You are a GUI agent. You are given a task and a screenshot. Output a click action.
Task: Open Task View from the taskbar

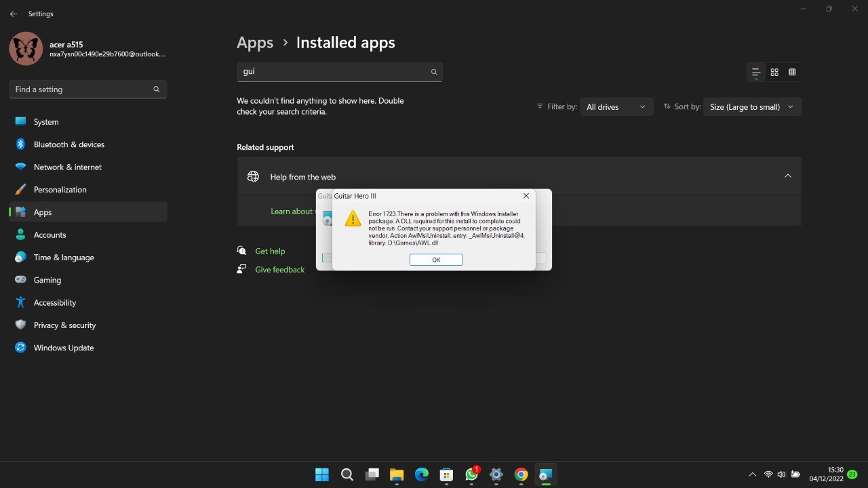pos(372,474)
